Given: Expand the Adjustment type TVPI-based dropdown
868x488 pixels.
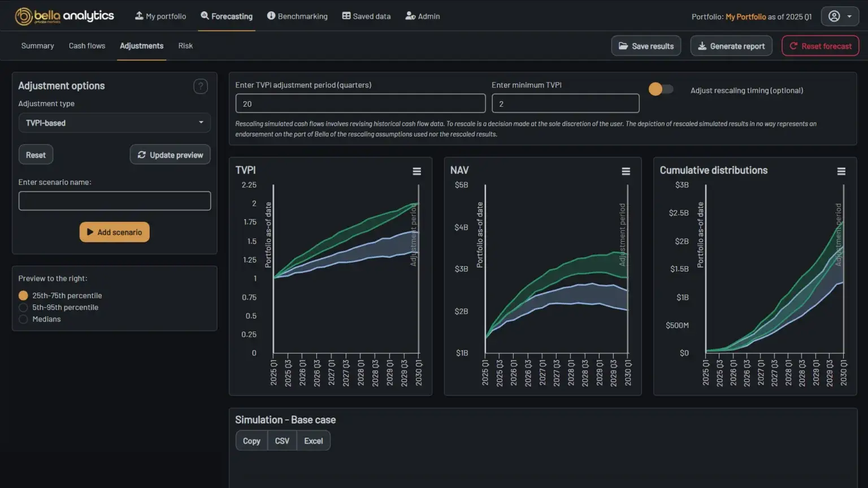Looking at the screenshot, I should [115, 123].
